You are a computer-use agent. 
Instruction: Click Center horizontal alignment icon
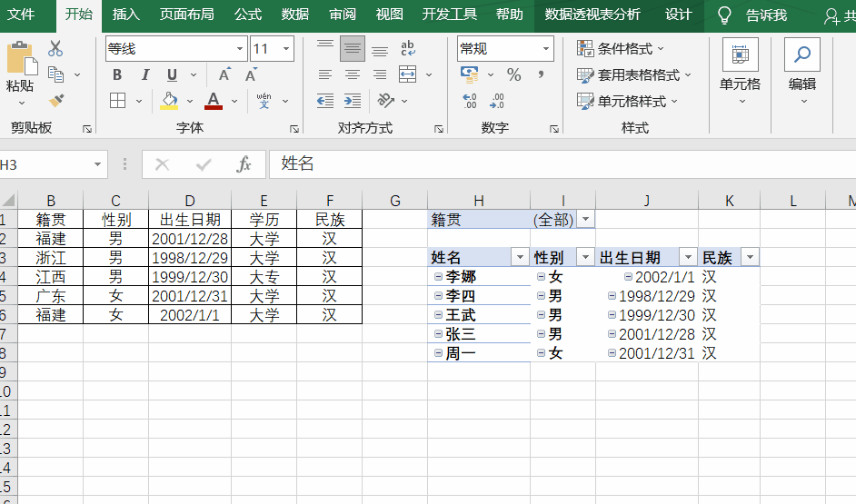pyautogui.click(x=352, y=74)
